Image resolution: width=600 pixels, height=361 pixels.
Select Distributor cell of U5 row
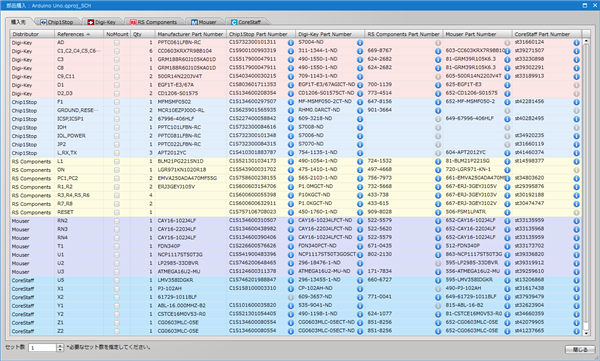pos(32,280)
